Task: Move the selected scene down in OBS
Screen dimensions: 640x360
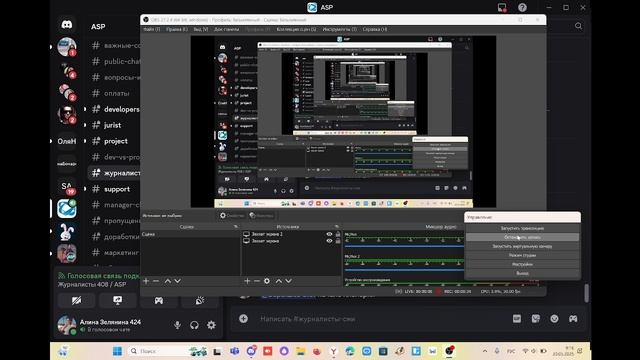Action: [x=178, y=281]
